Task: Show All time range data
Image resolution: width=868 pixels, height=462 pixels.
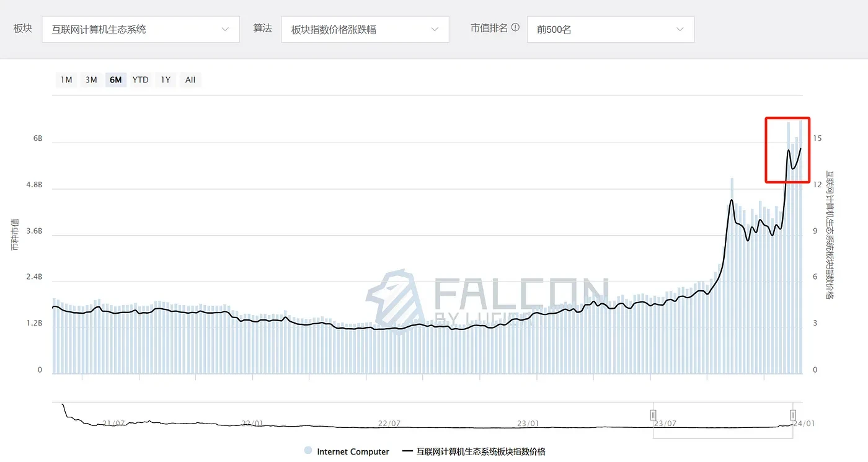Action: click(190, 79)
